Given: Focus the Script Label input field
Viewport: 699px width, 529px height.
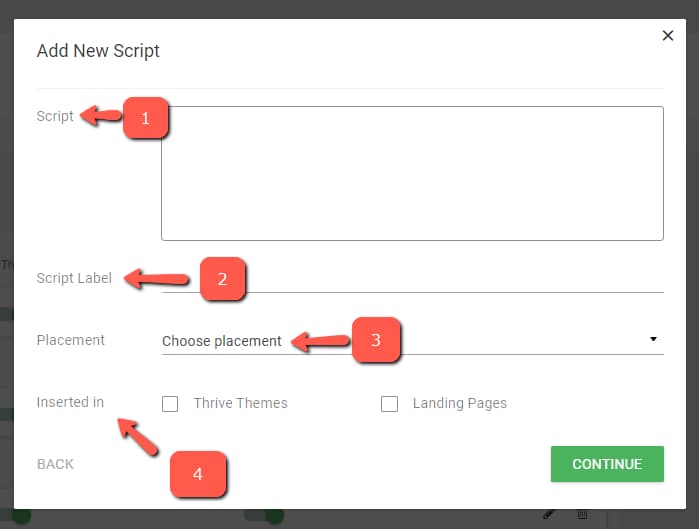Looking at the screenshot, I should [412, 280].
